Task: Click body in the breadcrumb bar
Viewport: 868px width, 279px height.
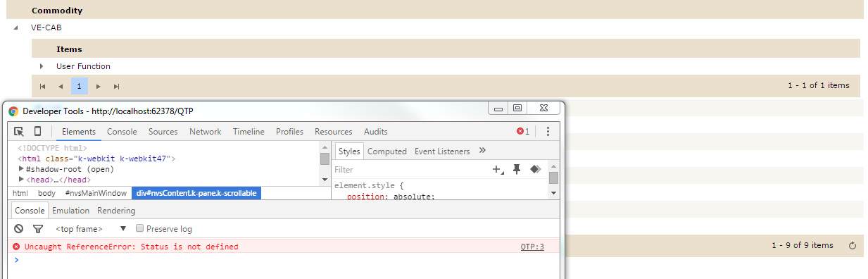Action: click(47, 193)
